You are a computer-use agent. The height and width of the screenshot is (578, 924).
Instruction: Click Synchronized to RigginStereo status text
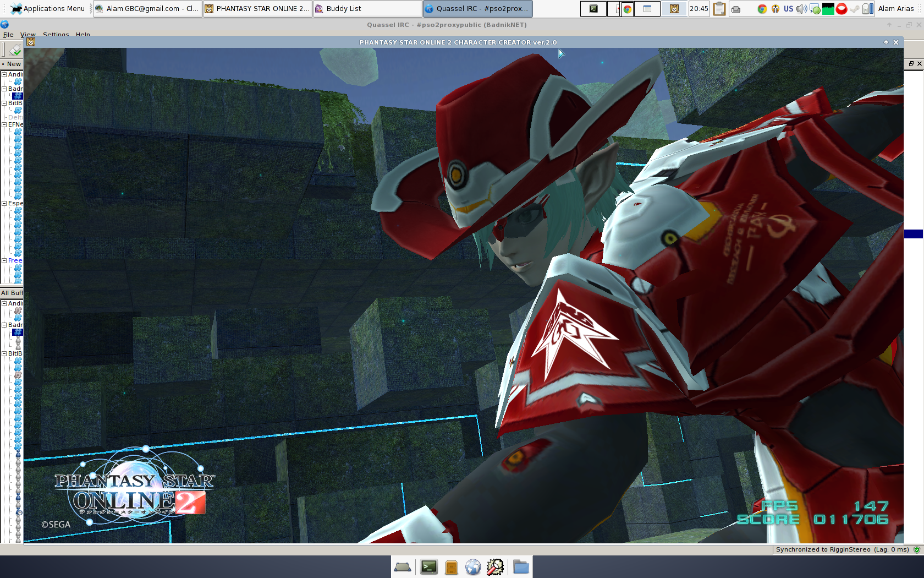point(842,549)
